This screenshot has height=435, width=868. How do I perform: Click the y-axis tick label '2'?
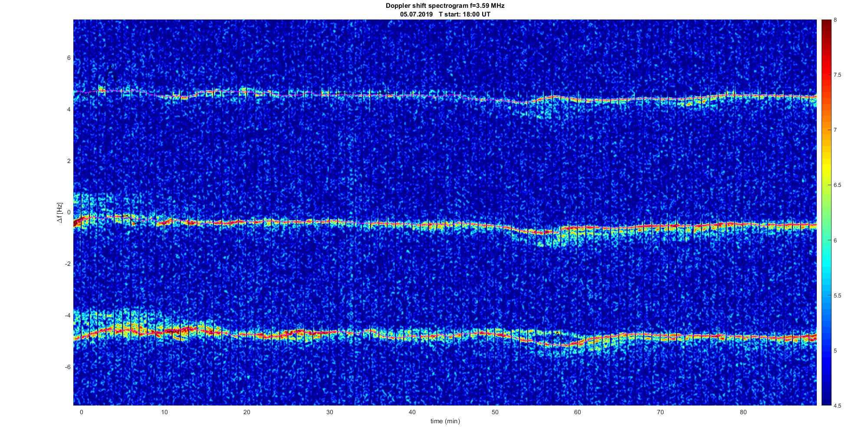[x=69, y=161]
